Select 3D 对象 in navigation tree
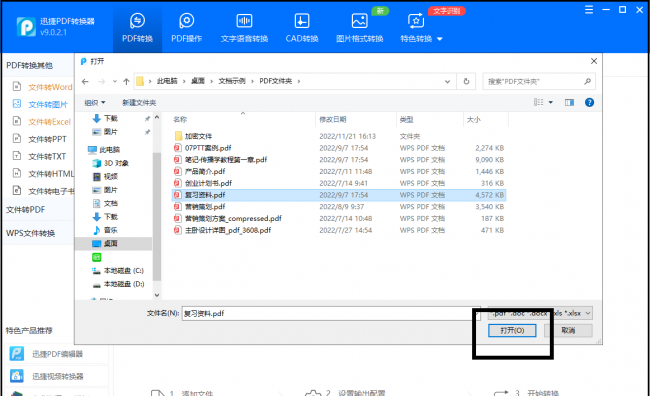The width and height of the screenshot is (650, 396). click(111, 163)
